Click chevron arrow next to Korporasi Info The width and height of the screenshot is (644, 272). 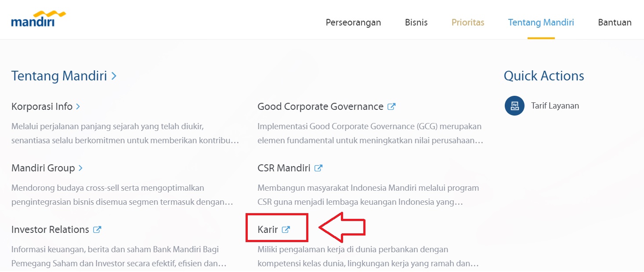pyautogui.click(x=78, y=106)
